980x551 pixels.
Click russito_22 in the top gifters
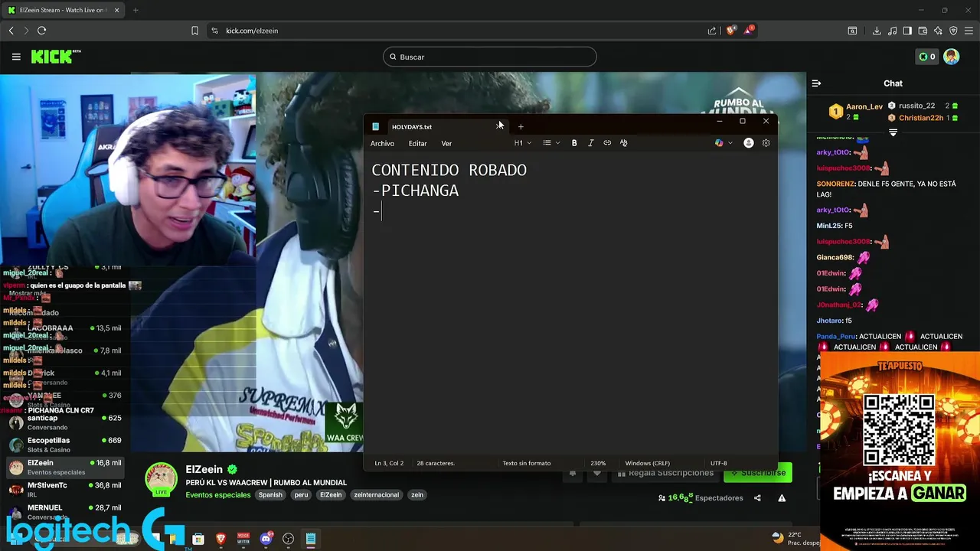coord(916,106)
